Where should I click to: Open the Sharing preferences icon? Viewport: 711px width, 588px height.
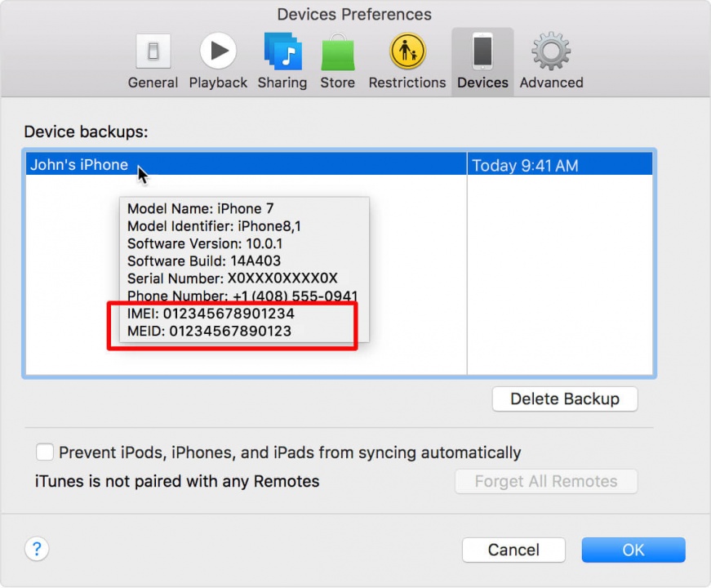282,51
